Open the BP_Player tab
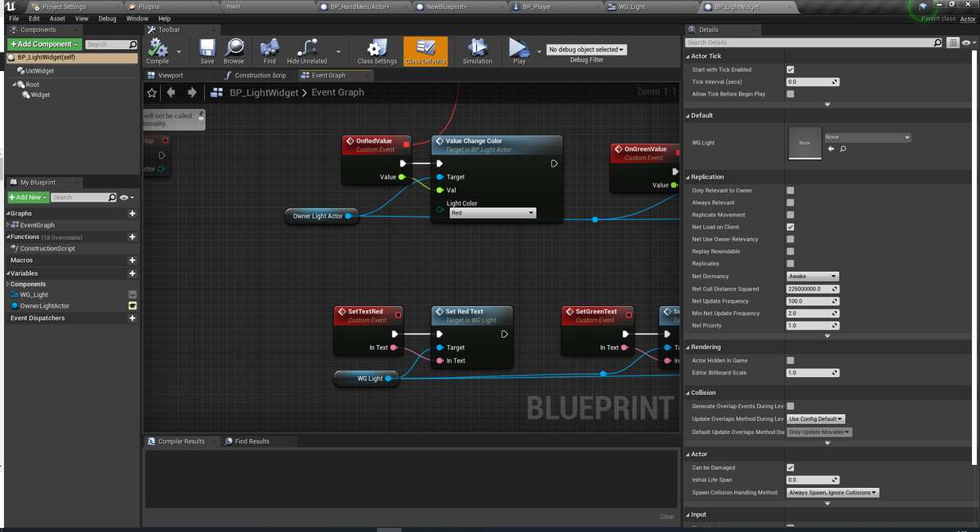Image resolution: width=980 pixels, height=532 pixels. pos(537,7)
